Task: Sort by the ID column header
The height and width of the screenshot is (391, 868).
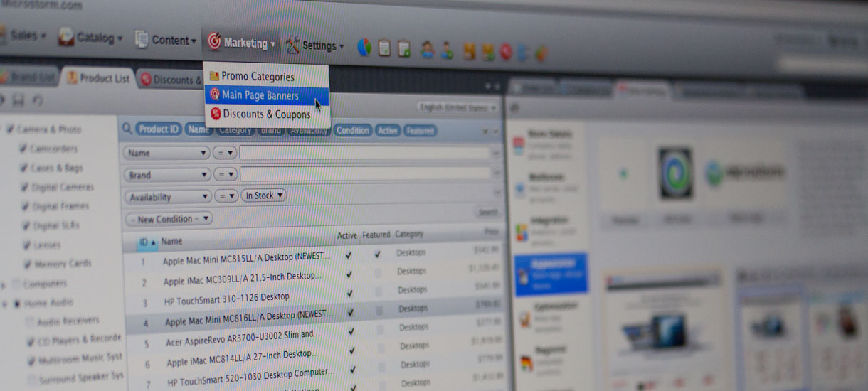Action: coord(147,242)
